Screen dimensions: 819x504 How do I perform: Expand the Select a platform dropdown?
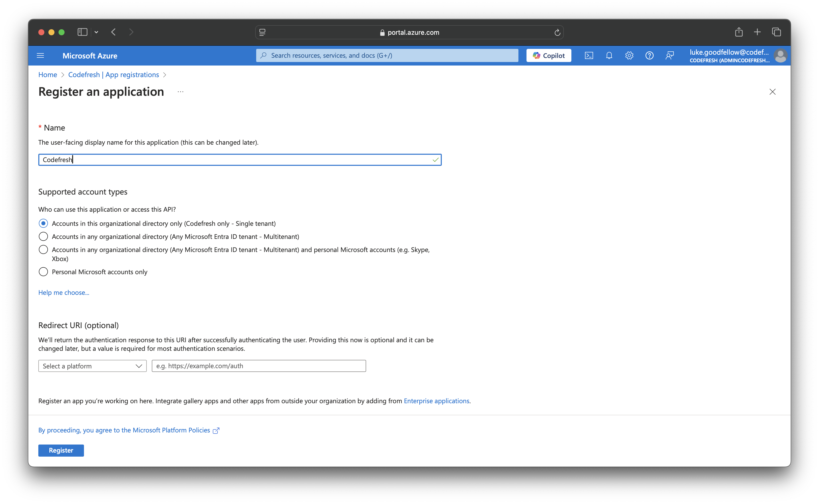[x=92, y=366]
